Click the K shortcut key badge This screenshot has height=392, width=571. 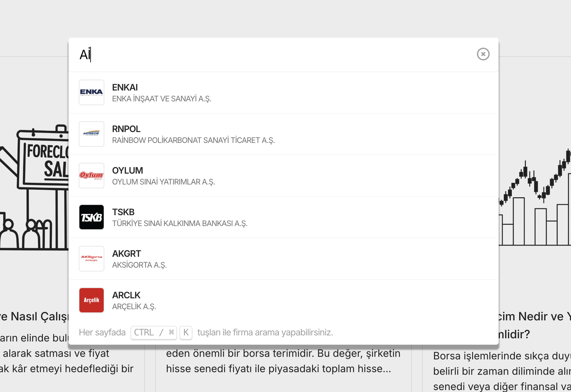coord(186,333)
